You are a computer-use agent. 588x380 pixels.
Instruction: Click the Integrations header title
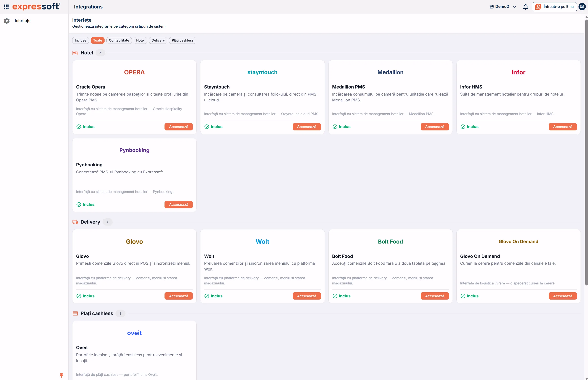(88, 7)
